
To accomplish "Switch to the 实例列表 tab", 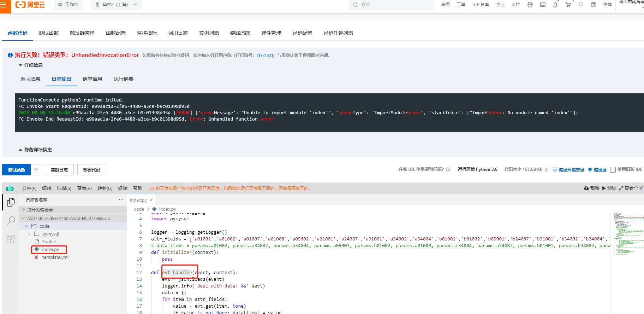I will [x=209, y=33].
